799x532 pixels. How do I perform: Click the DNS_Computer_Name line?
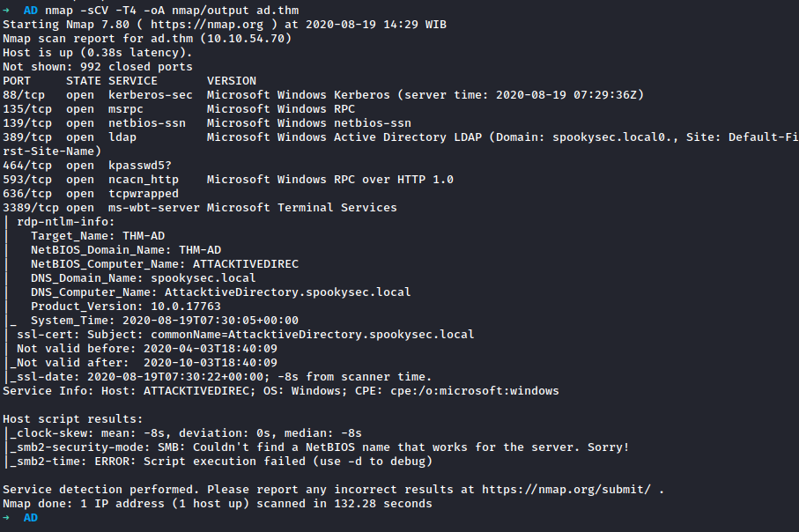[220, 292]
